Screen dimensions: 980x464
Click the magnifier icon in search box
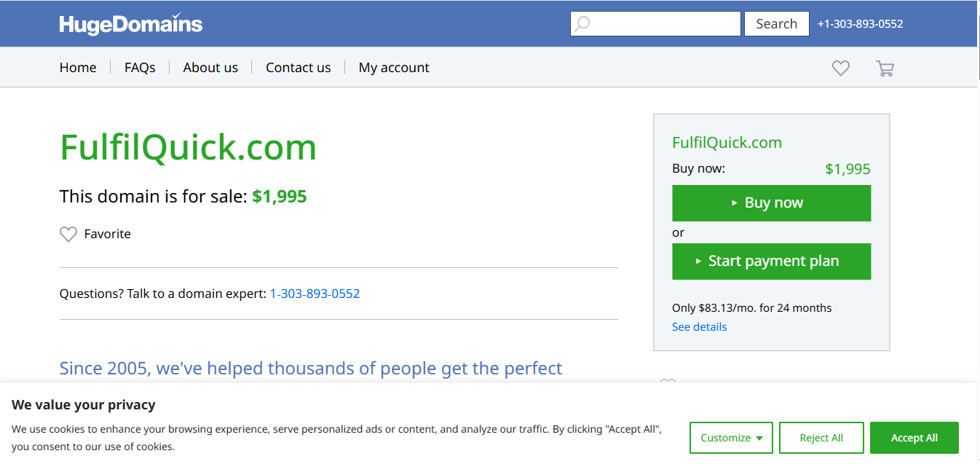[x=582, y=24]
